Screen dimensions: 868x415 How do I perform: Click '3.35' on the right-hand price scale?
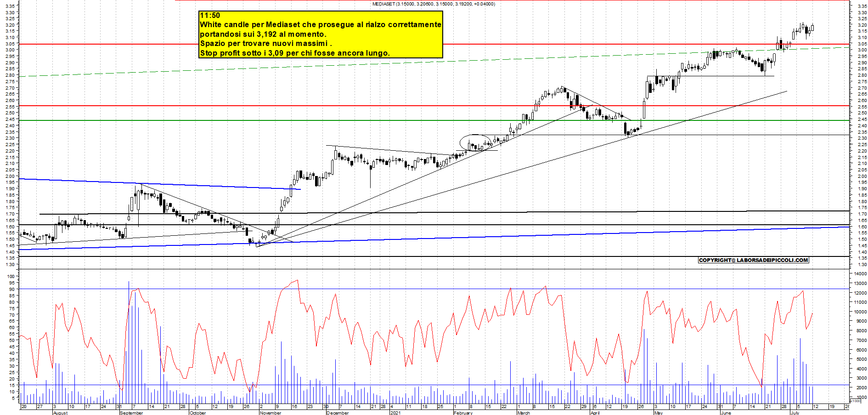click(862, 6)
